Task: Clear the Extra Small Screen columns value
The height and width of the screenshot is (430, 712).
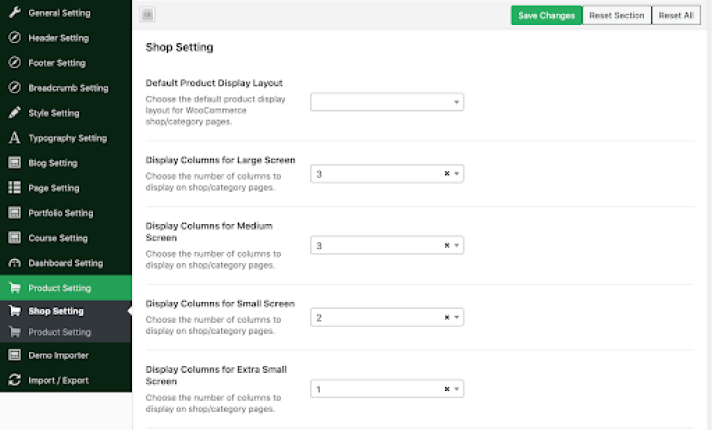Action: click(447, 389)
